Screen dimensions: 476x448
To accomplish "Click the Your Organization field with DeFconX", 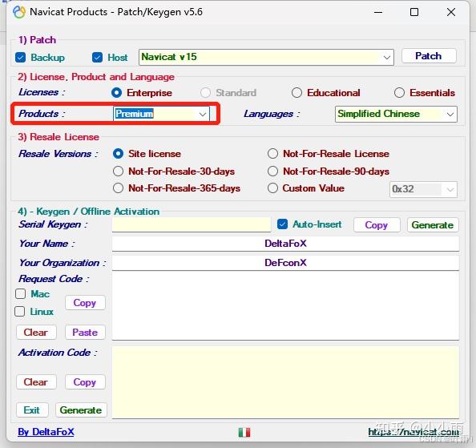I will click(285, 263).
